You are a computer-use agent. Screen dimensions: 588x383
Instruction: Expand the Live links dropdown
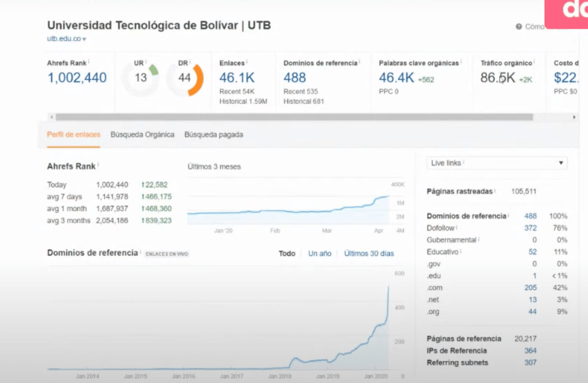point(496,163)
